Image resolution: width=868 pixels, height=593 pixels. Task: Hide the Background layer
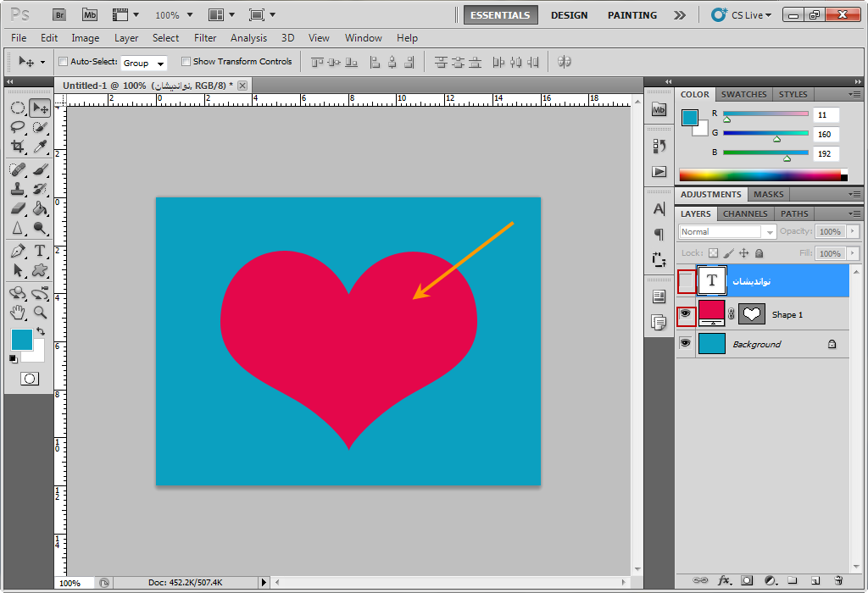686,344
